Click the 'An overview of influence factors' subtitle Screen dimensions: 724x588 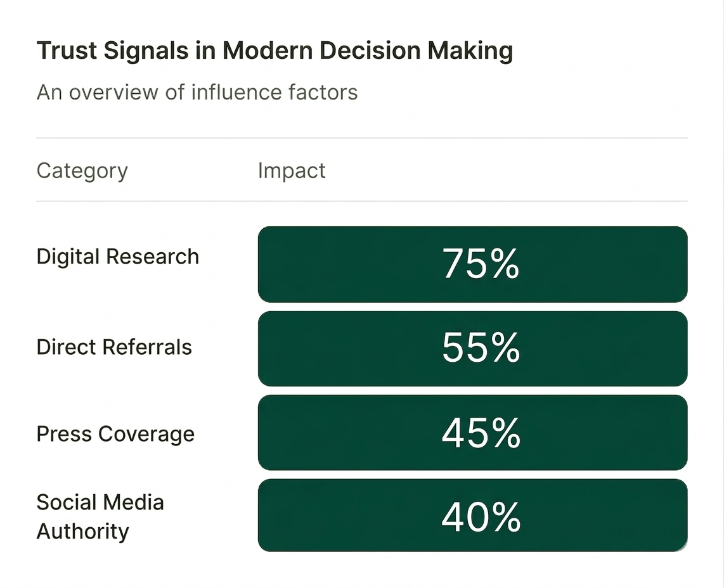coord(197,93)
